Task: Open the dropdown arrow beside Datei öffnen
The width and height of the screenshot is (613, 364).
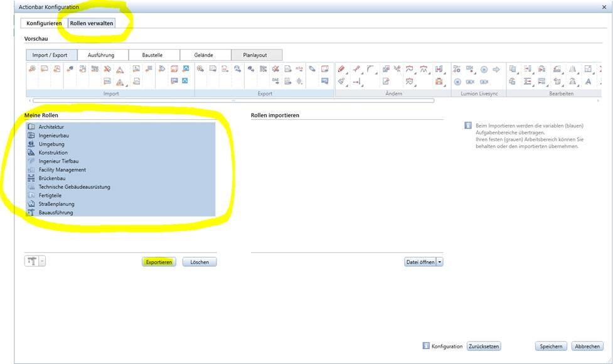Action: click(440, 262)
